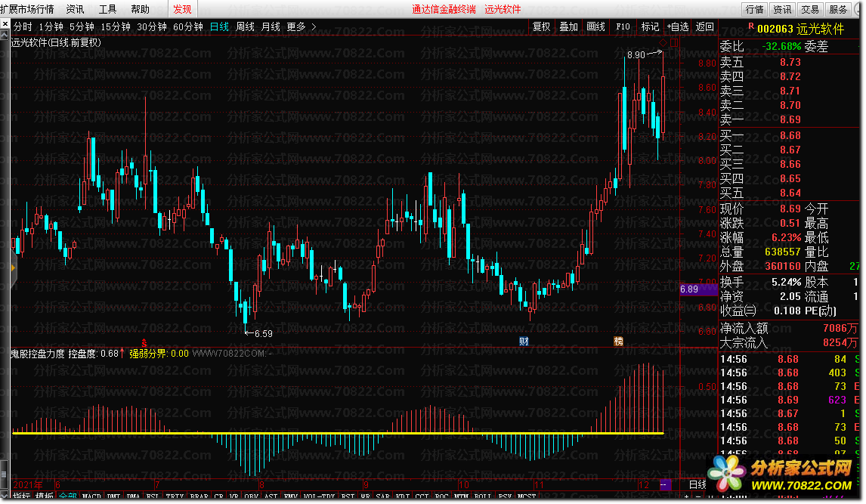Switch to the 周线 weekly chart

click(x=246, y=26)
